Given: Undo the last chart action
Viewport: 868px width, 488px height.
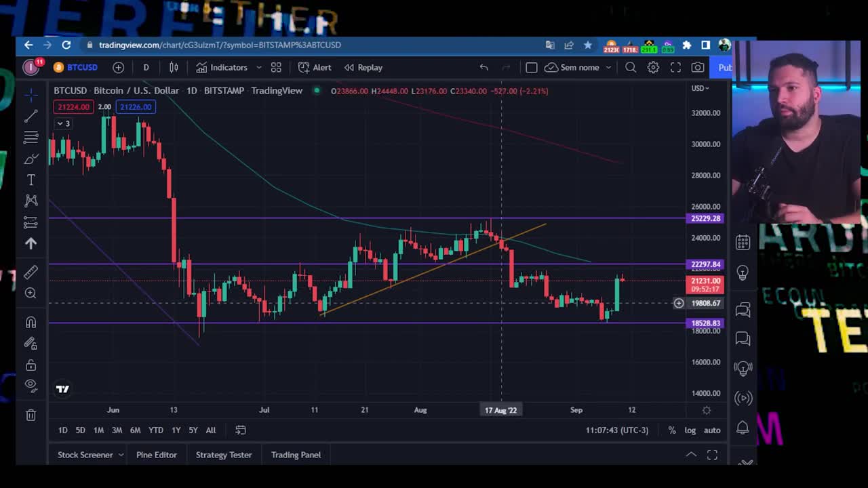Looking at the screenshot, I should (x=484, y=67).
